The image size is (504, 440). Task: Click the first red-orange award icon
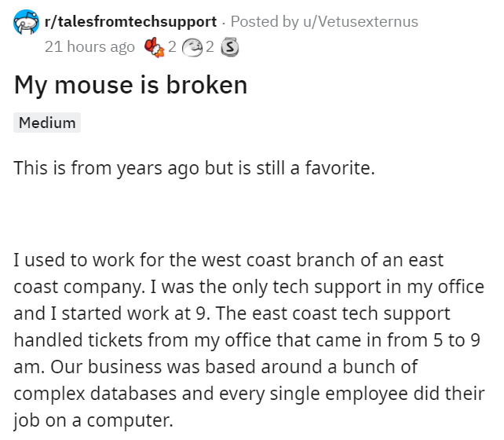point(155,46)
